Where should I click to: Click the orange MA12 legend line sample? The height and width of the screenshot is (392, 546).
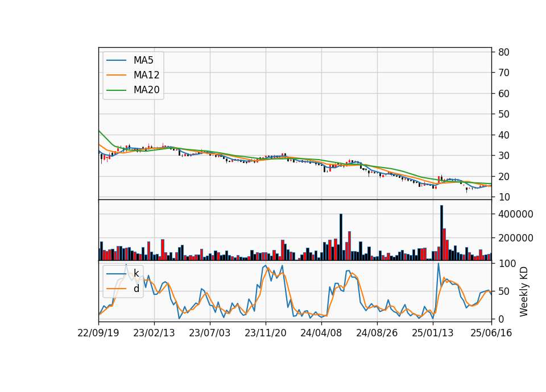coord(116,75)
